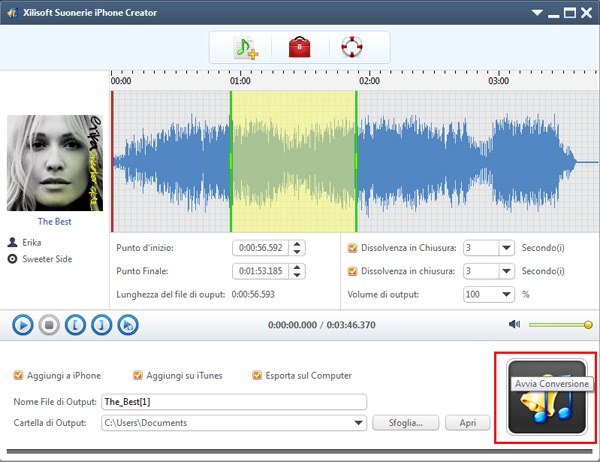
Task: Click the Nome File di Output field
Action: (x=234, y=402)
